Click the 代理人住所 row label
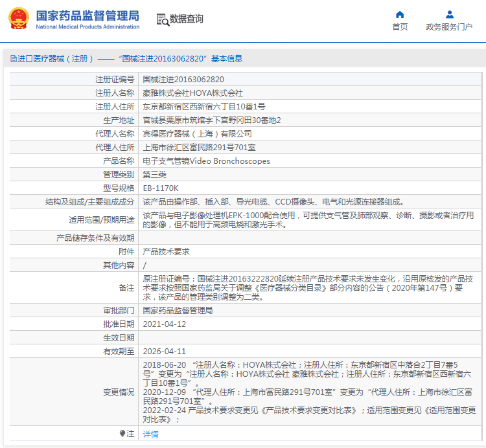 pos(115,148)
